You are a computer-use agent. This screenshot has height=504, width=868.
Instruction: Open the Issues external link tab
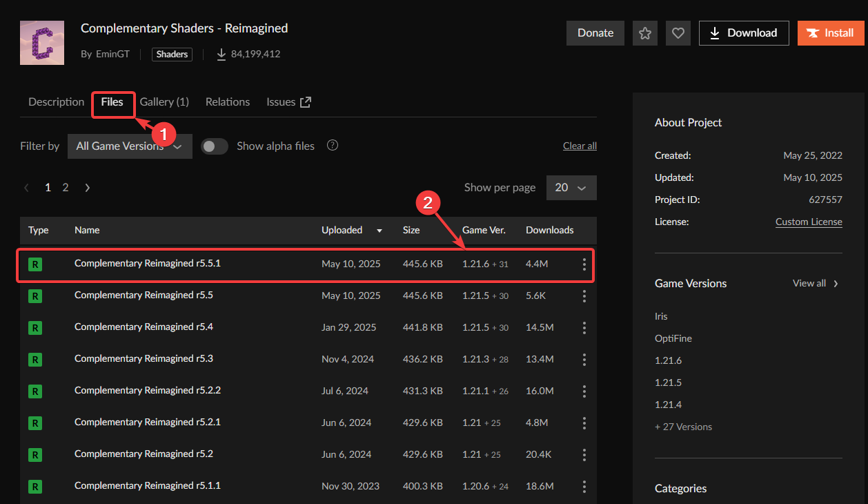(x=289, y=101)
